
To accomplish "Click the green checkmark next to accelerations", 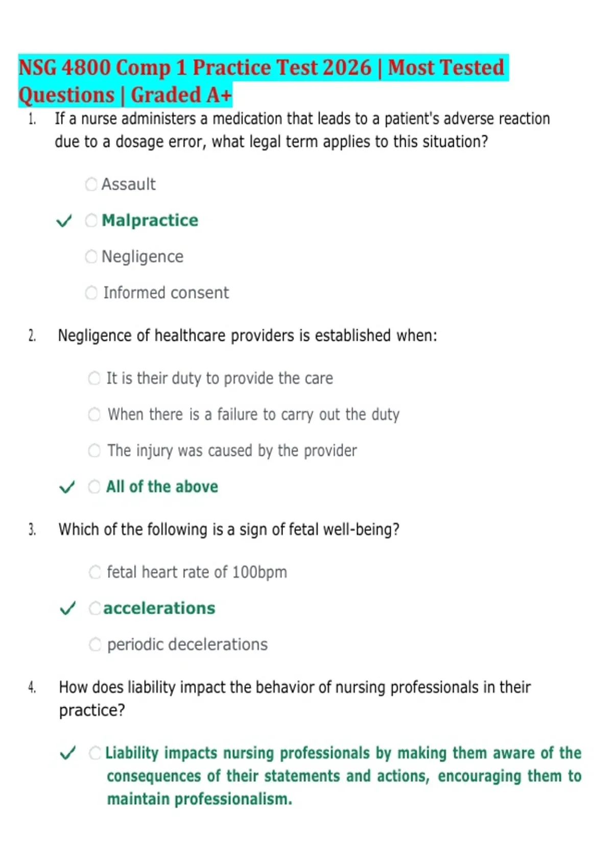I will click(68, 609).
